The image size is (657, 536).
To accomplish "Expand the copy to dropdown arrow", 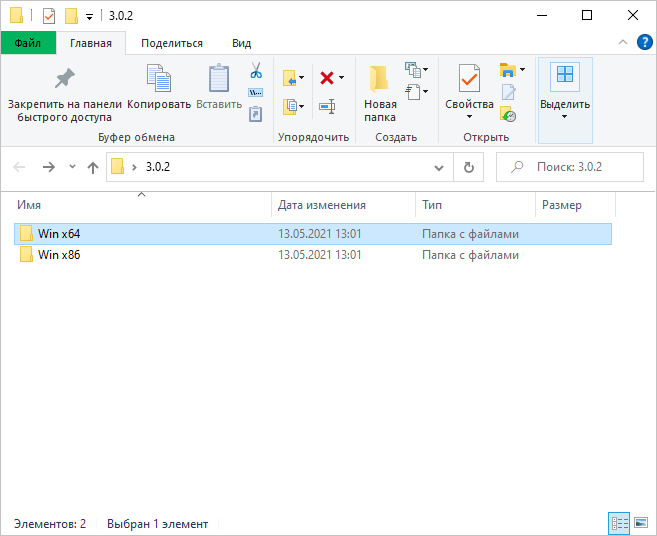I will click(x=301, y=106).
